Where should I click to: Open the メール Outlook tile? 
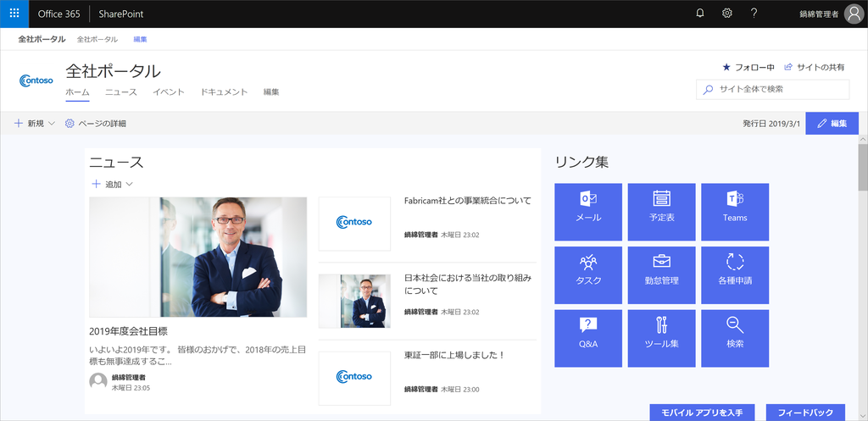click(x=588, y=212)
